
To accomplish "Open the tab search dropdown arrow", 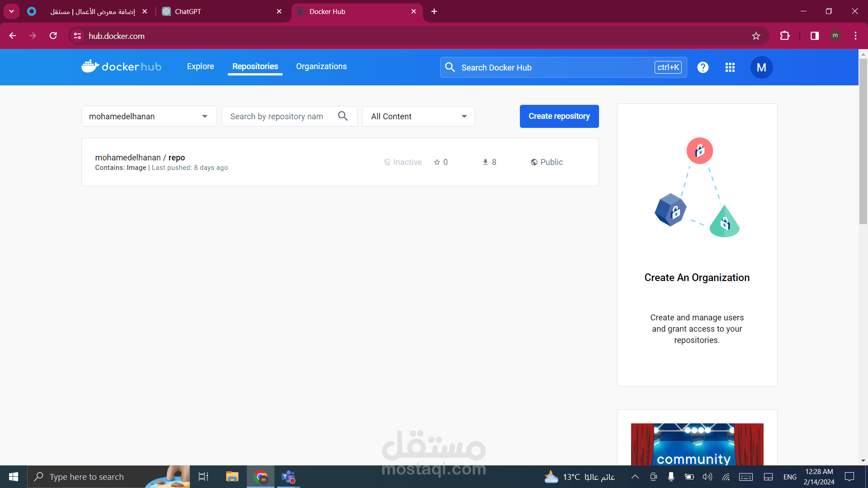I will [11, 11].
